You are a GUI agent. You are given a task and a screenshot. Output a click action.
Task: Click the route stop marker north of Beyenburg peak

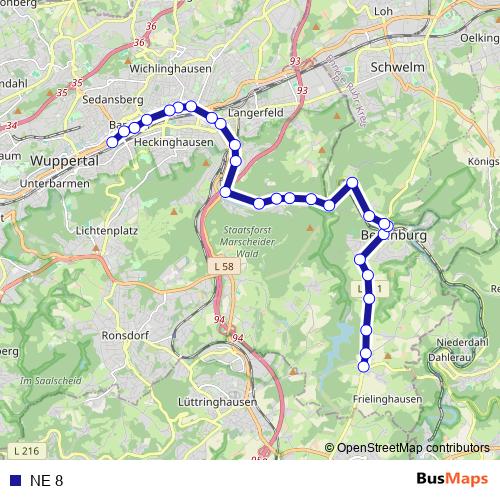tap(352, 182)
